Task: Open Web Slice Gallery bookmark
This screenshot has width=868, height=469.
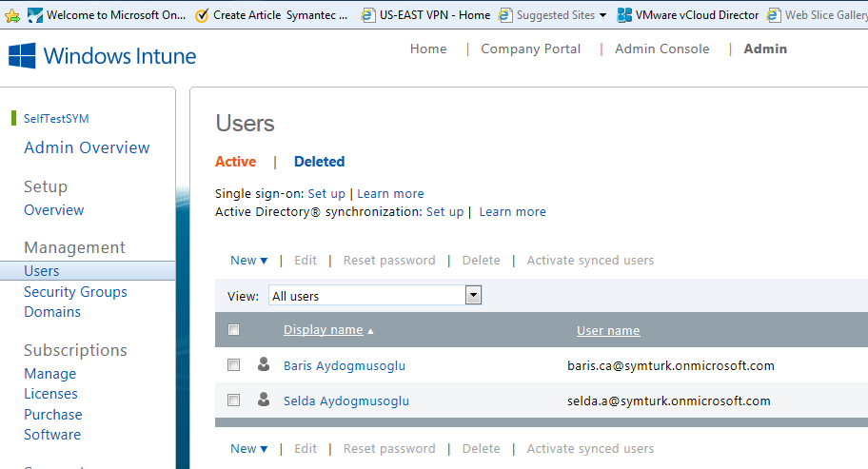Action: pos(817,15)
